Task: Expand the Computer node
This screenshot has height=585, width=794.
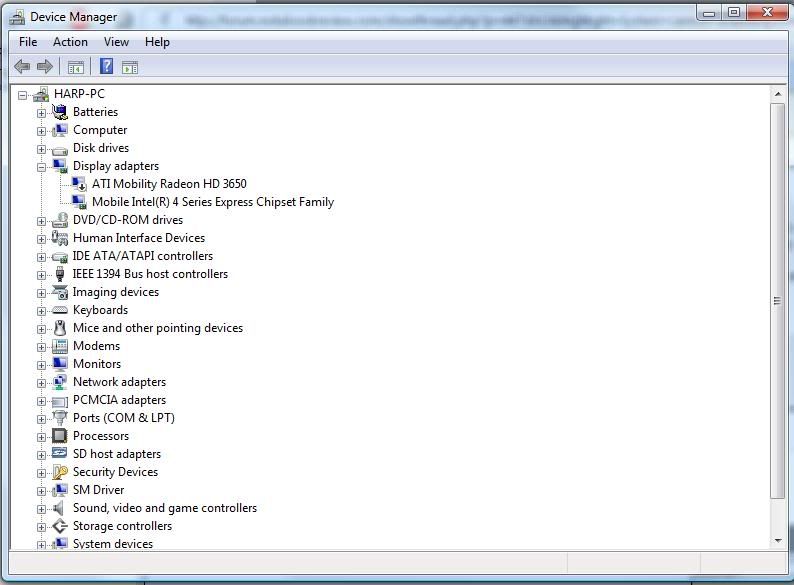Action: click(42, 131)
